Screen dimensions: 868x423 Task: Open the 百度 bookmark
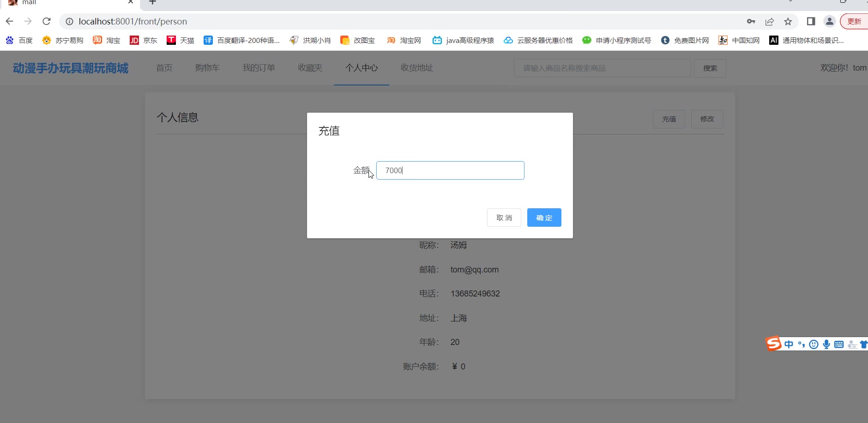pyautogui.click(x=19, y=41)
